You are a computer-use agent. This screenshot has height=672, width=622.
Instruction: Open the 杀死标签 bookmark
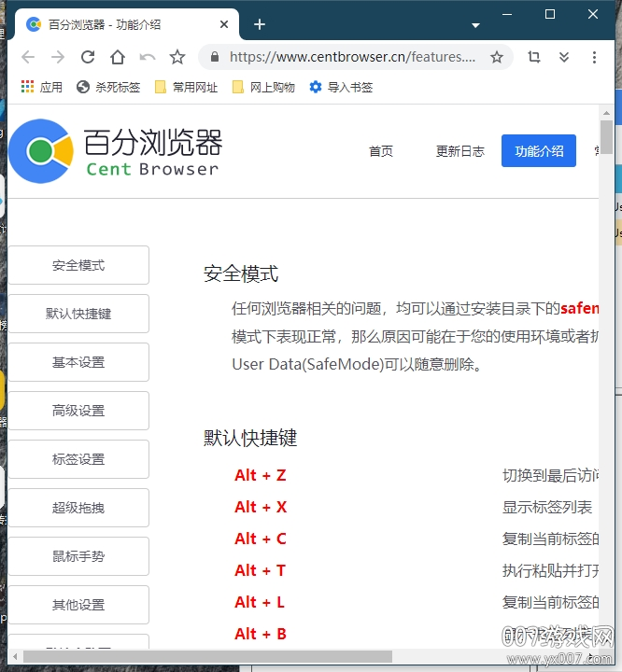click(108, 87)
